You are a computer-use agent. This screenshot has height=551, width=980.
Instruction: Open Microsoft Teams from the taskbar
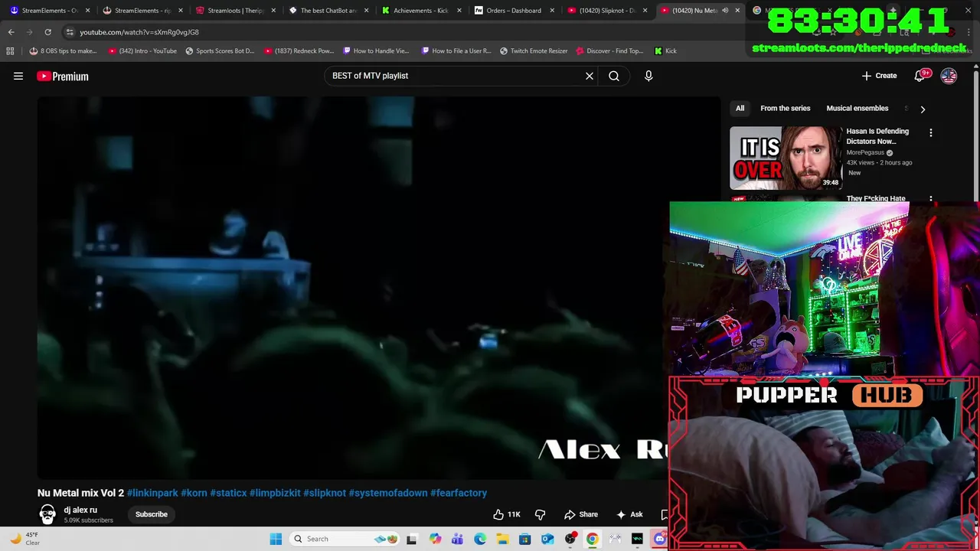click(x=457, y=539)
